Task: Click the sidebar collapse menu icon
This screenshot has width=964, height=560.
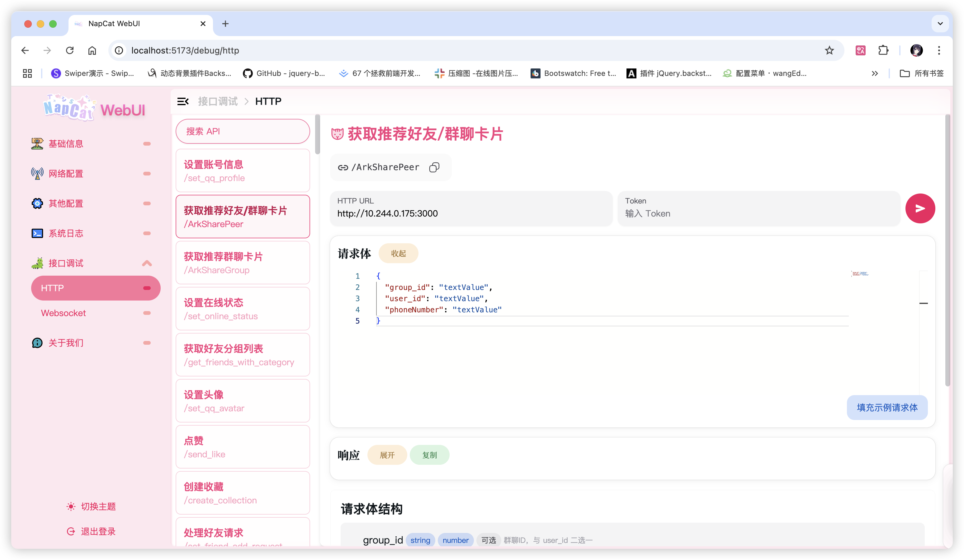Action: (x=183, y=101)
